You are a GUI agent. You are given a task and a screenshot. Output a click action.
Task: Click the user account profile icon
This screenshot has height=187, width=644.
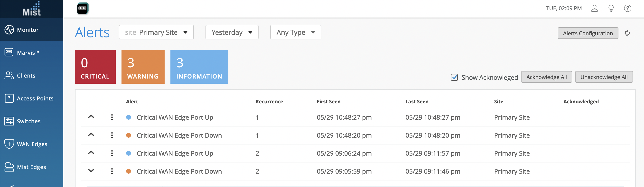594,9
